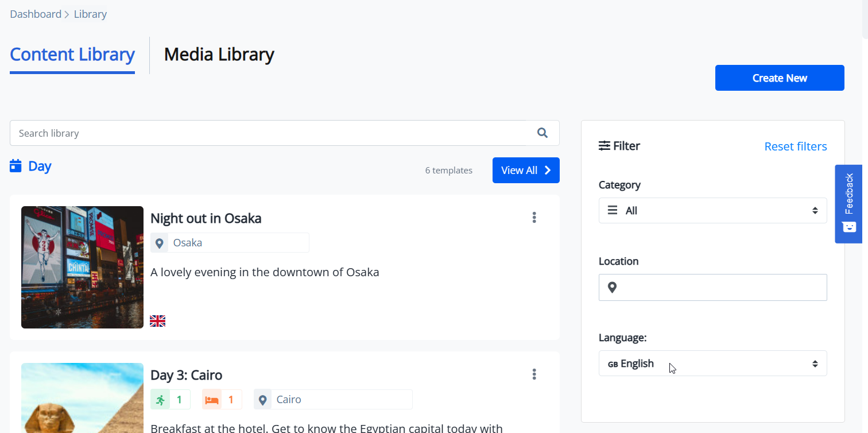
Task: Click the Osaka location tag
Action: point(230,243)
